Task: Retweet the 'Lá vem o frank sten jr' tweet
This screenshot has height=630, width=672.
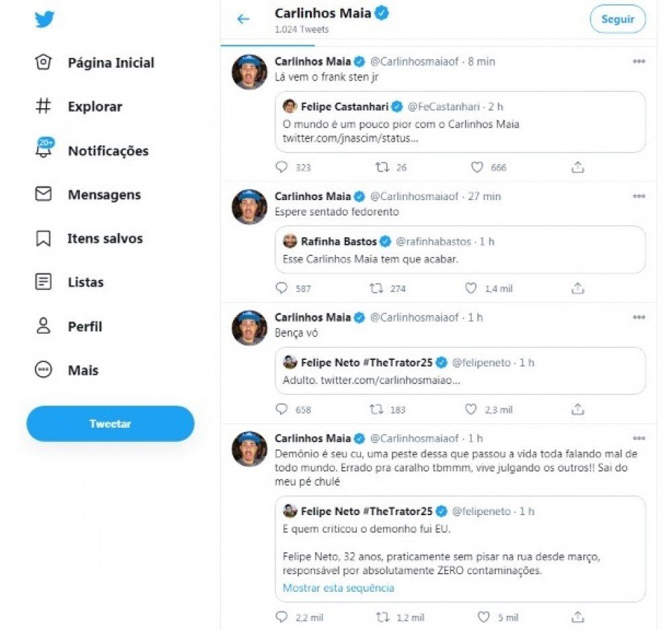Action: [382, 167]
